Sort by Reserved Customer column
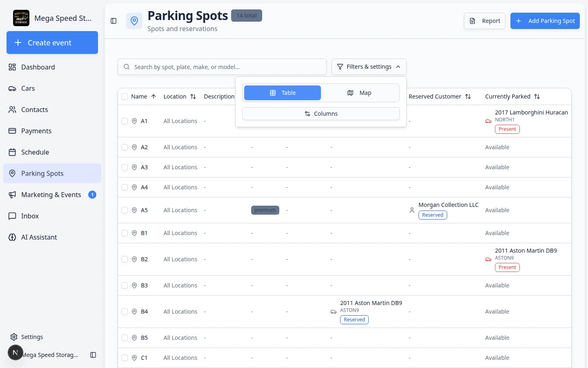This screenshot has height=368, width=588. coord(440,96)
